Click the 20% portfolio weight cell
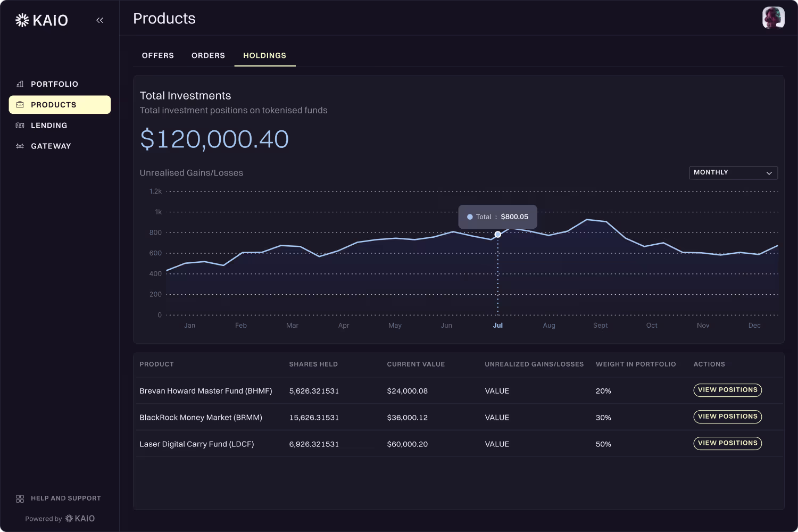Image resolution: width=798 pixels, height=532 pixels. coord(603,391)
